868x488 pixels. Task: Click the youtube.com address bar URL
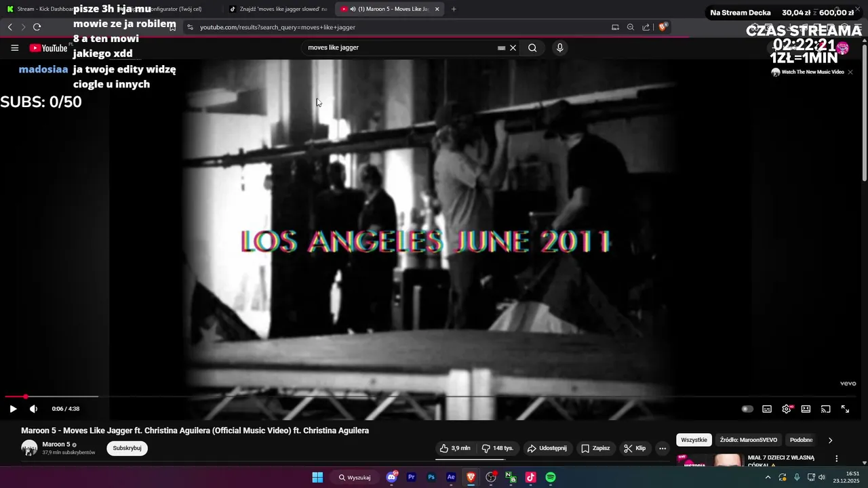click(x=277, y=27)
